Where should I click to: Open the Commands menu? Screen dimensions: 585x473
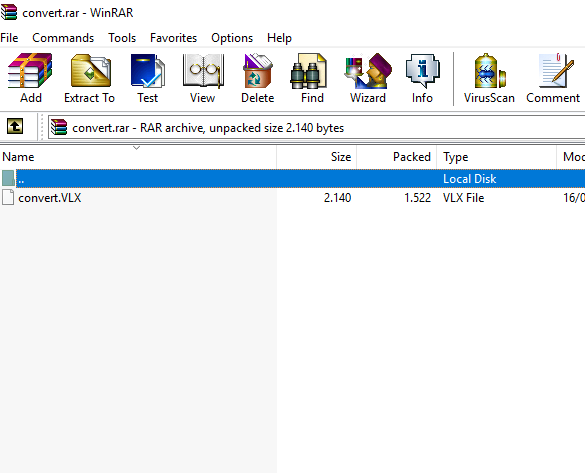[63, 38]
